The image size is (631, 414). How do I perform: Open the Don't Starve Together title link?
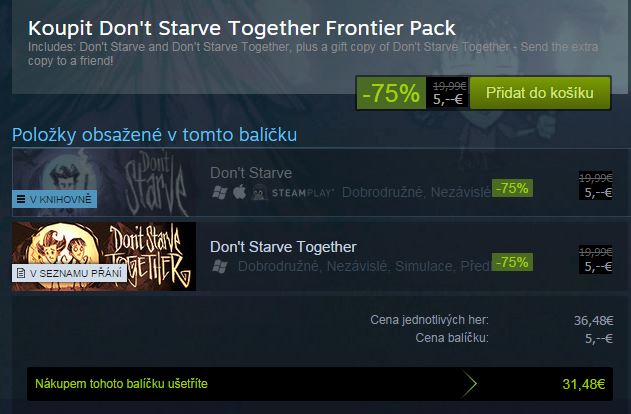pos(283,247)
